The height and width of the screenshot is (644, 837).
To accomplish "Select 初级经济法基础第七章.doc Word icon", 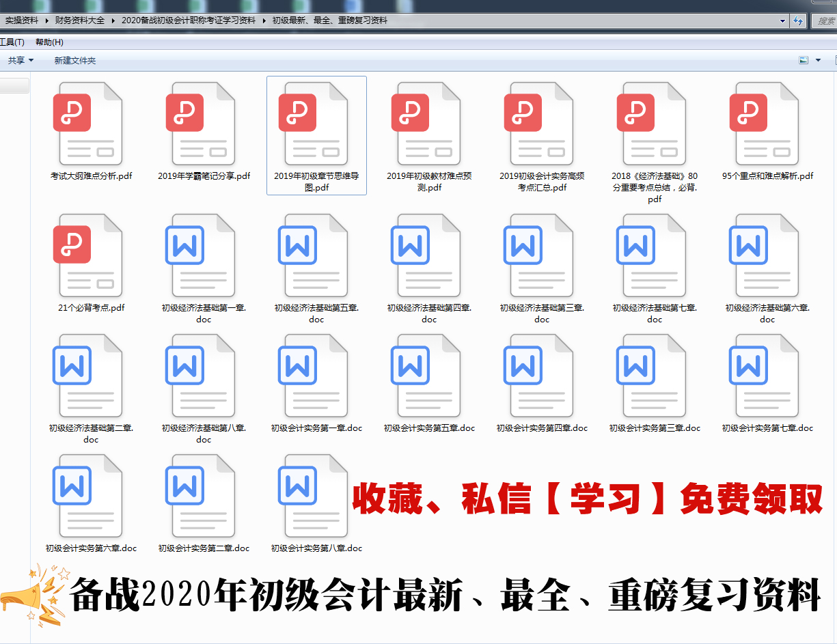I will click(653, 254).
